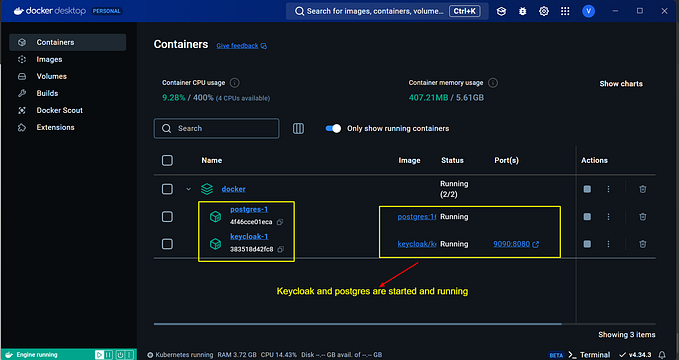Stop the docker stack

[587, 189]
